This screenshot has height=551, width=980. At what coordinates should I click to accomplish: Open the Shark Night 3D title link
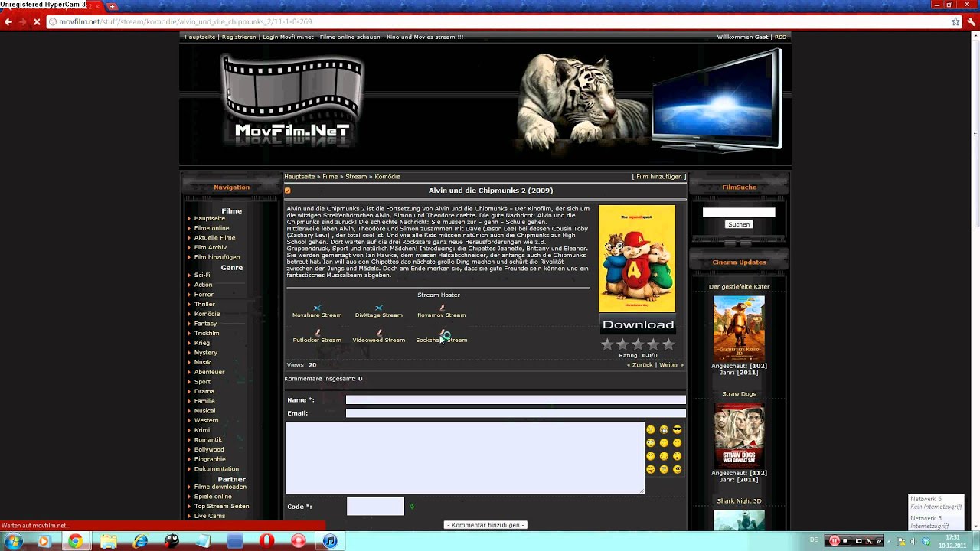739,501
